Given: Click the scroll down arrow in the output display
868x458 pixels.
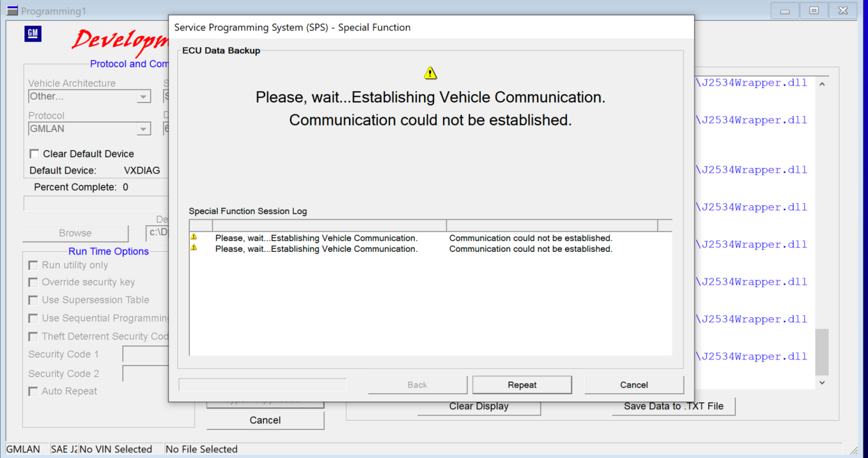Looking at the screenshot, I should (x=822, y=383).
